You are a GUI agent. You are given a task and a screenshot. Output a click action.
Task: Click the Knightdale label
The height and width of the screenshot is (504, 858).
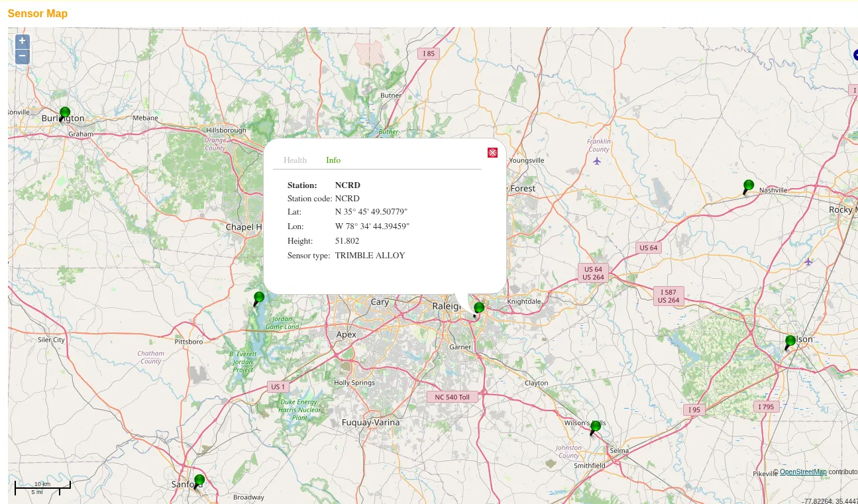click(524, 302)
